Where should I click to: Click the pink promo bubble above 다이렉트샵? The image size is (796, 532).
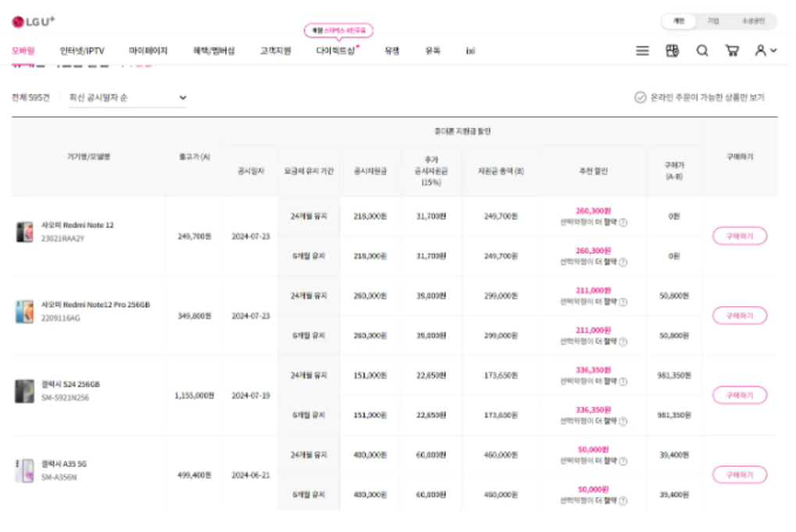click(338, 30)
